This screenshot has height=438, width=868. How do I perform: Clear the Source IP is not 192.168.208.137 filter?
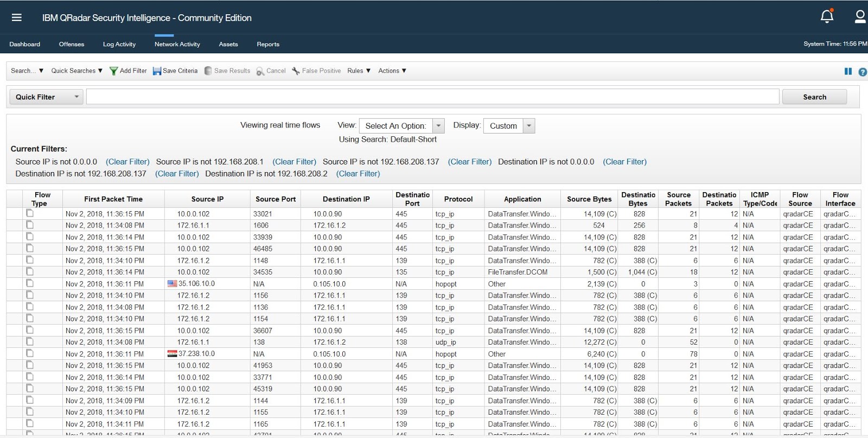click(470, 162)
